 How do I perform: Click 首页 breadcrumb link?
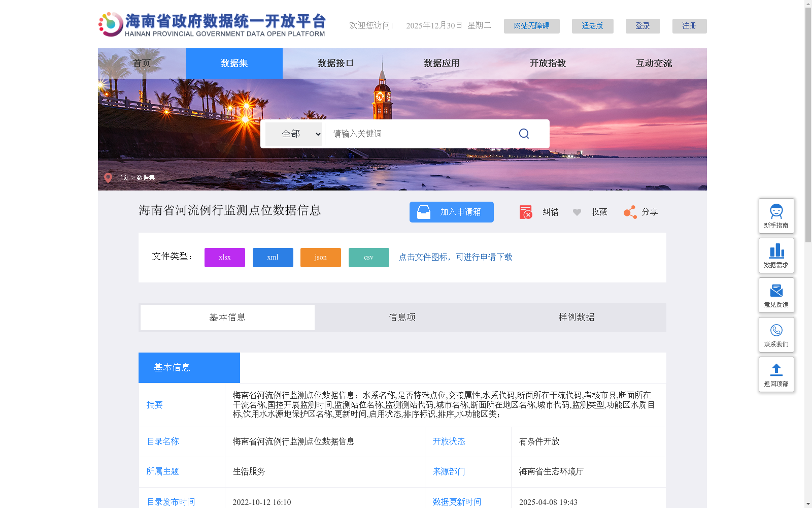point(122,178)
